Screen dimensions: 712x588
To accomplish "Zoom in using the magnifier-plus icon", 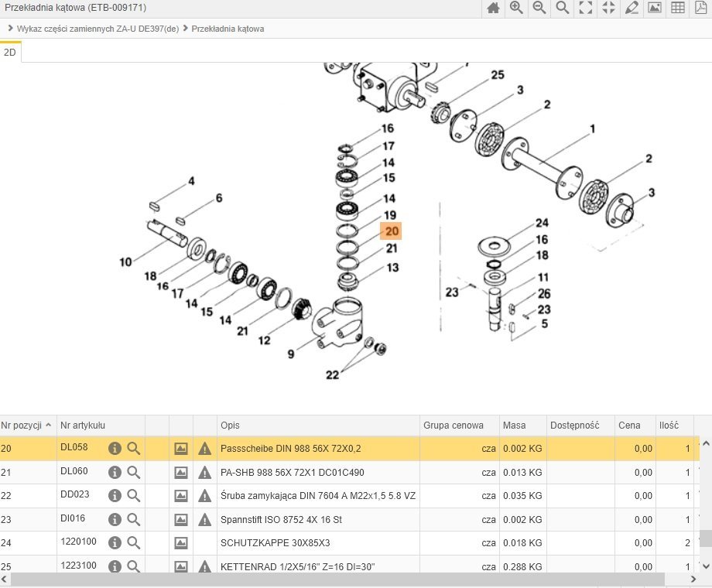I will [516, 9].
